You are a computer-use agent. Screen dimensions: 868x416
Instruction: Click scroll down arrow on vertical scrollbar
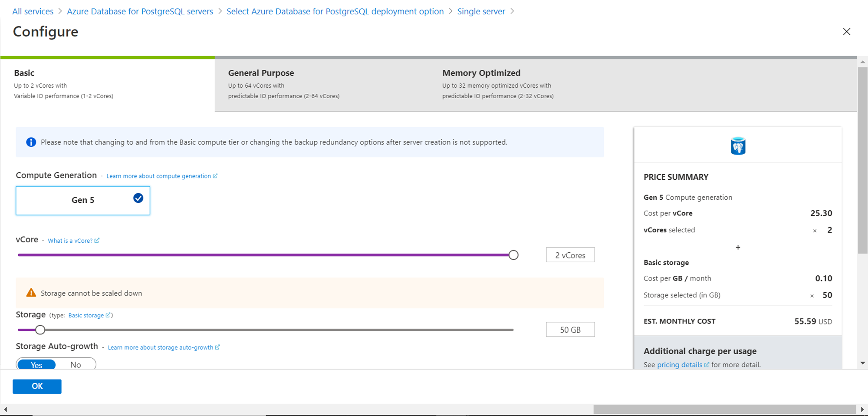tap(862, 363)
